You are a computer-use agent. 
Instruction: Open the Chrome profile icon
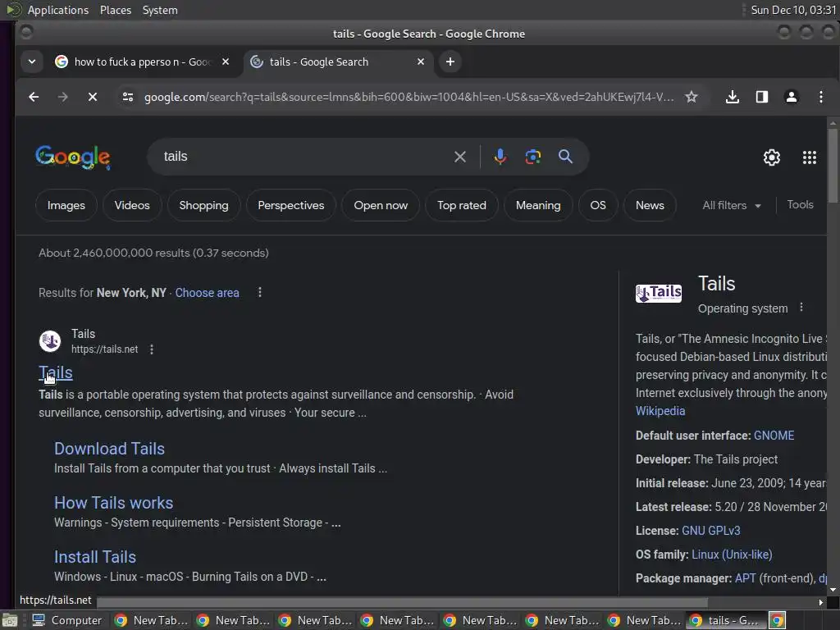click(x=792, y=97)
